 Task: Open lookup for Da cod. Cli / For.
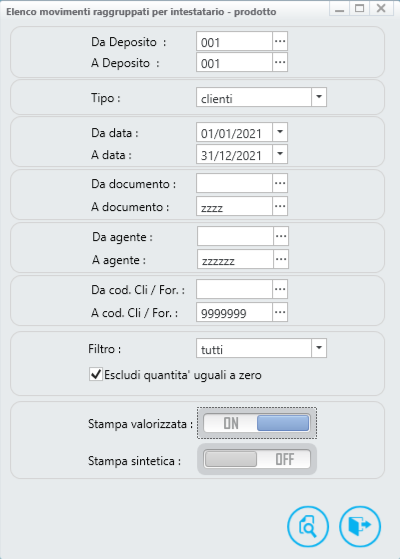[x=280, y=289]
